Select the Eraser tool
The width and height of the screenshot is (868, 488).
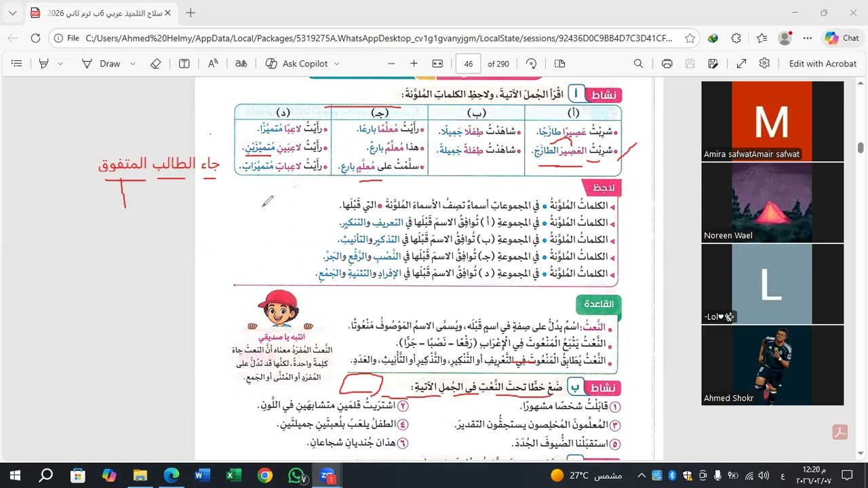pyautogui.click(x=156, y=64)
